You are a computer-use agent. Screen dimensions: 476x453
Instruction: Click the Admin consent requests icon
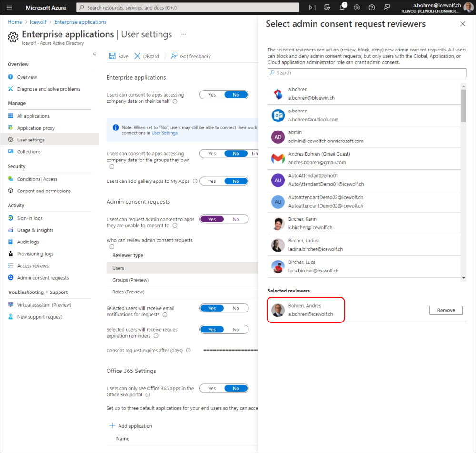(x=10, y=277)
